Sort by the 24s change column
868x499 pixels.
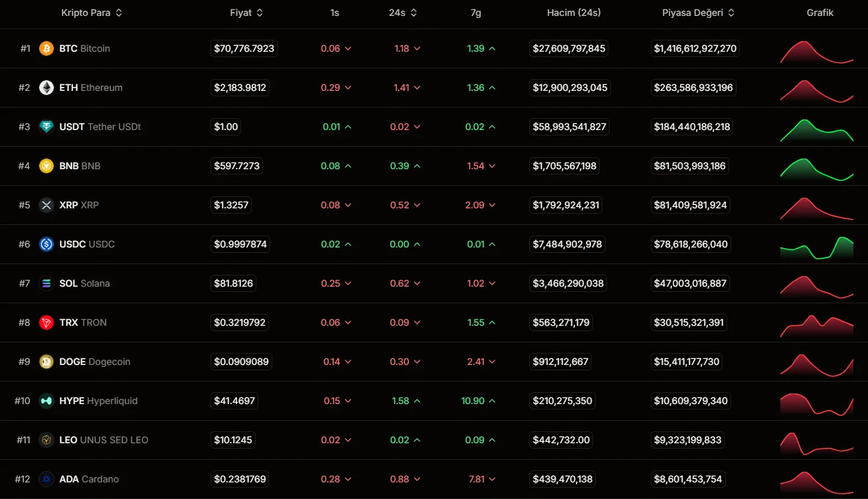click(x=403, y=13)
